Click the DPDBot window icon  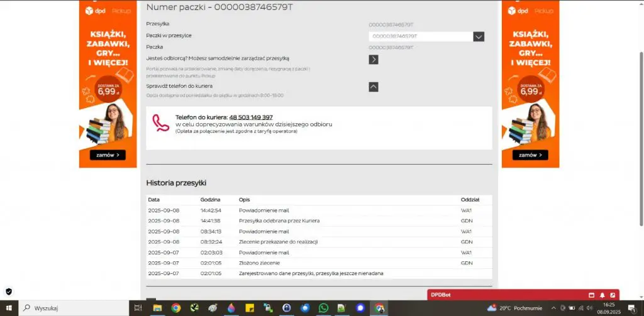pos(591,295)
